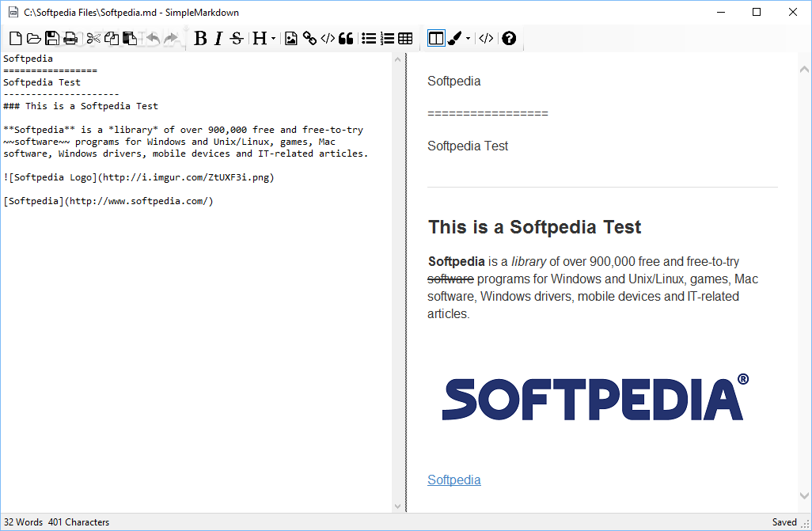
Task: Undo the last edit
Action: coord(154,38)
